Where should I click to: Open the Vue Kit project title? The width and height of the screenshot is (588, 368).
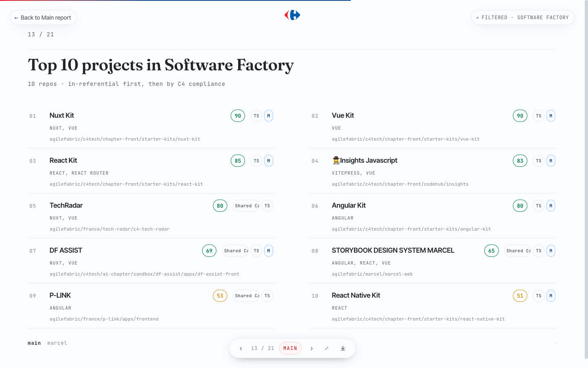343,115
